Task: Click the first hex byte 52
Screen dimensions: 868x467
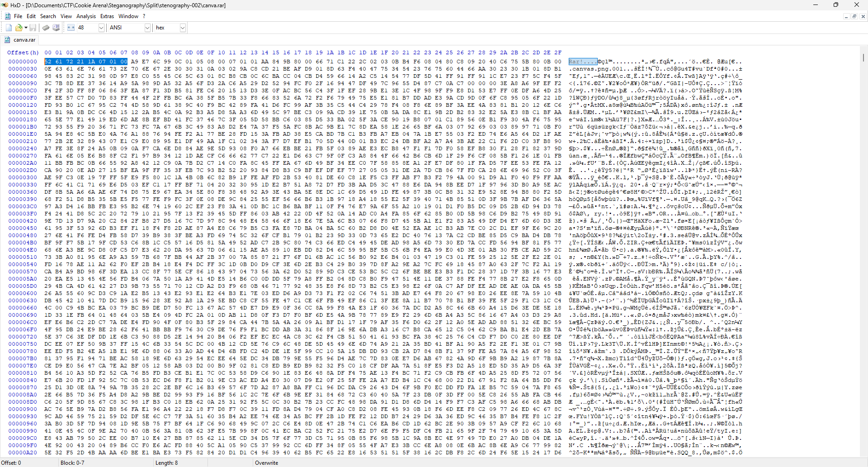Action: click(48, 62)
